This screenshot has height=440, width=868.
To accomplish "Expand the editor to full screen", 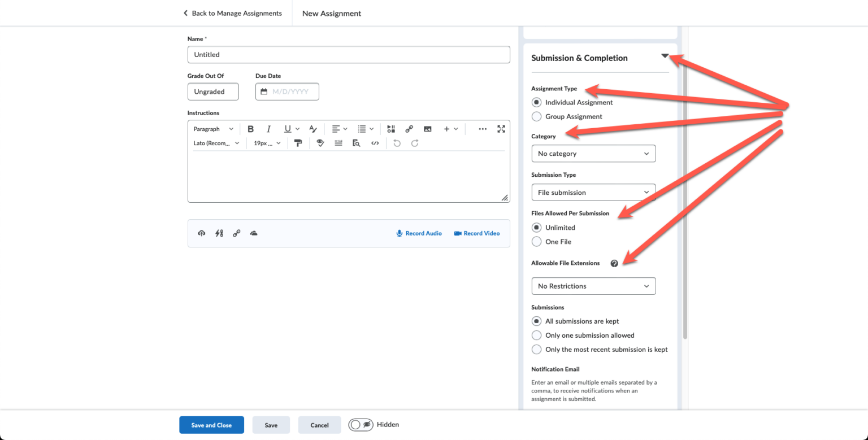I will tap(501, 129).
